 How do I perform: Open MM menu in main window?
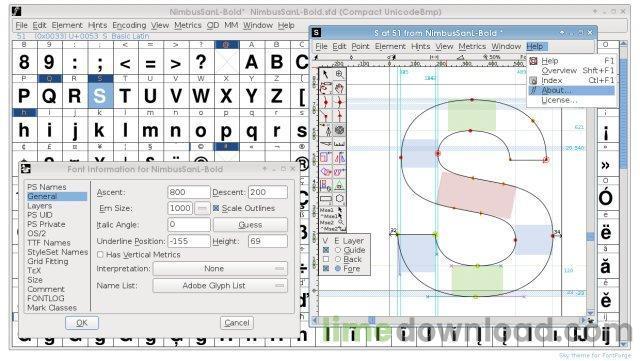pos(231,25)
